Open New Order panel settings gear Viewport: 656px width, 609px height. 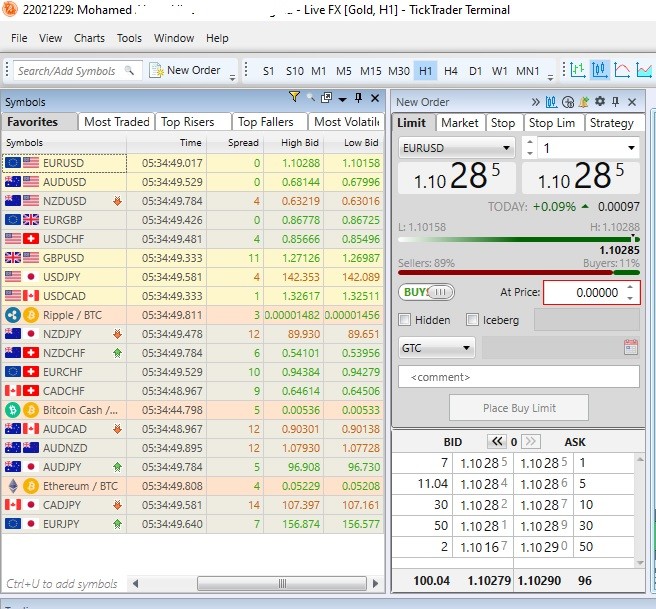pyautogui.click(x=600, y=101)
